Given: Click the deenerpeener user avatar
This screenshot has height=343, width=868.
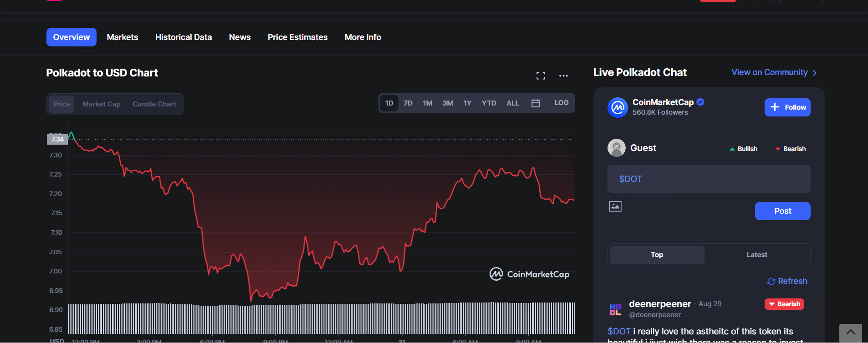Looking at the screenshot, I should (x=616, y=309).
